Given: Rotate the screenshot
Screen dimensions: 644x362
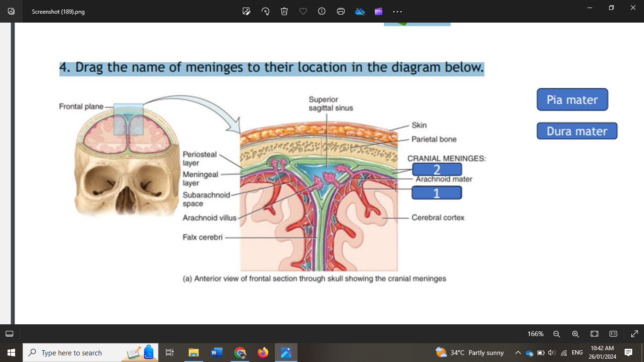Looking at the screenshot, I should pos(265,11).
